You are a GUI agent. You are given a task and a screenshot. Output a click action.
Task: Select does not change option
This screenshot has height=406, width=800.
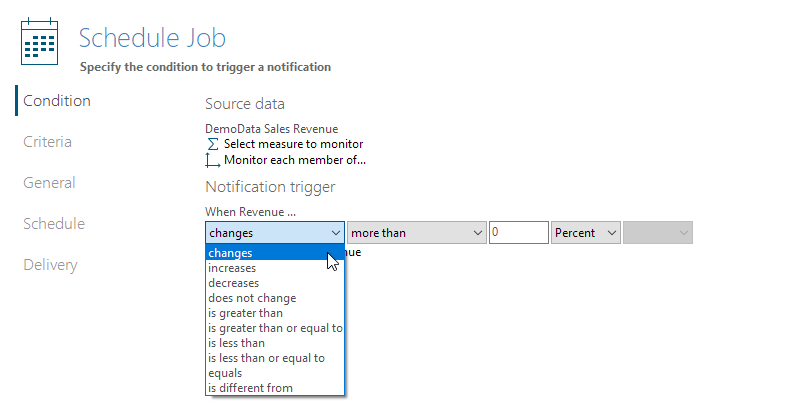point(275,298)
